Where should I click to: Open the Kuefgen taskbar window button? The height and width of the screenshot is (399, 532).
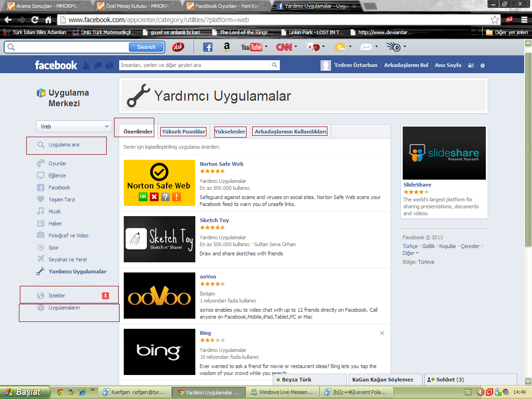click(134, 392)
